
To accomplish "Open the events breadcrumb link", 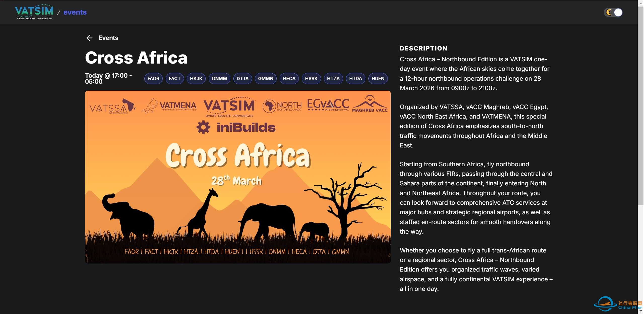I will pyautogui.click(x=75, y=12).
